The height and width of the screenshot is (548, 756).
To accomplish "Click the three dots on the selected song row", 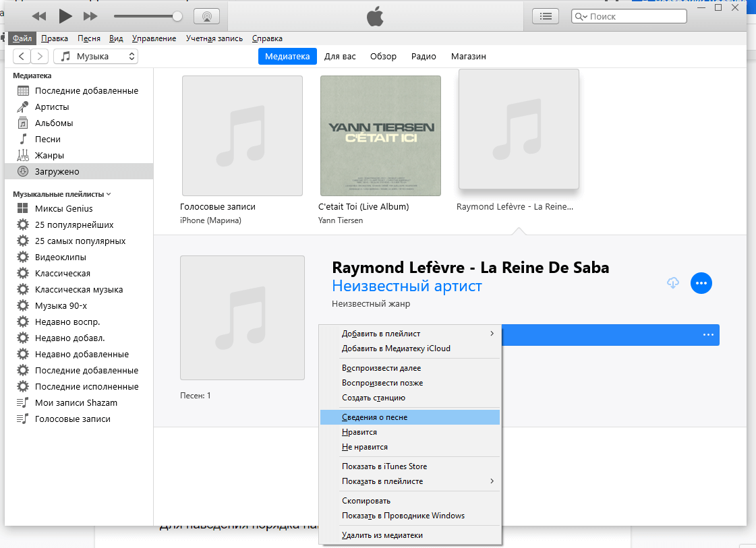I will pos(708,335).
